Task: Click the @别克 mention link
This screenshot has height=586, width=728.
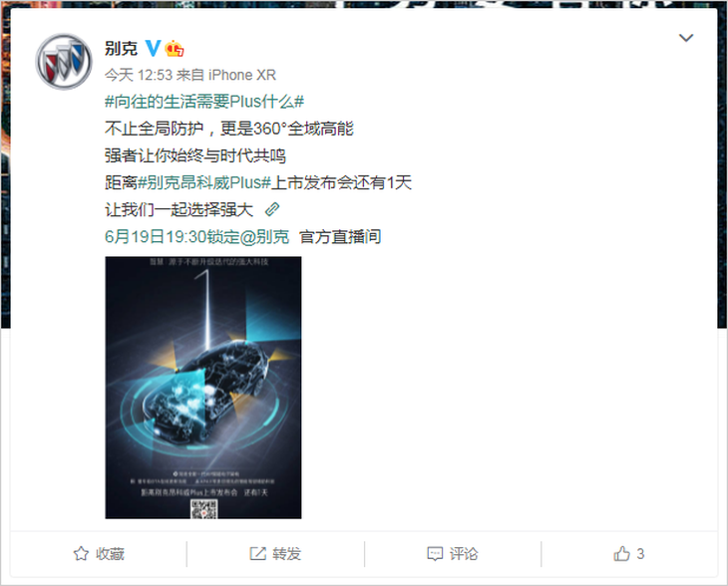Action: pyautogui.click(x=264, y=236)
